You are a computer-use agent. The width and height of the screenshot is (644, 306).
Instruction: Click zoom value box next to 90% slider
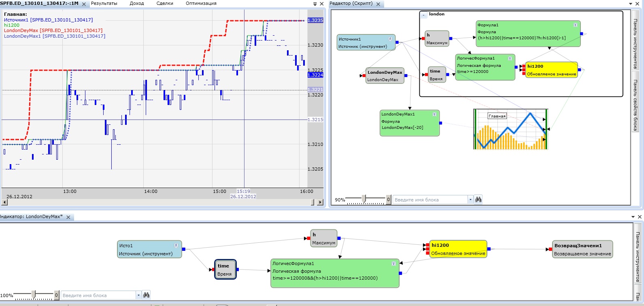(x=388, y=199)
